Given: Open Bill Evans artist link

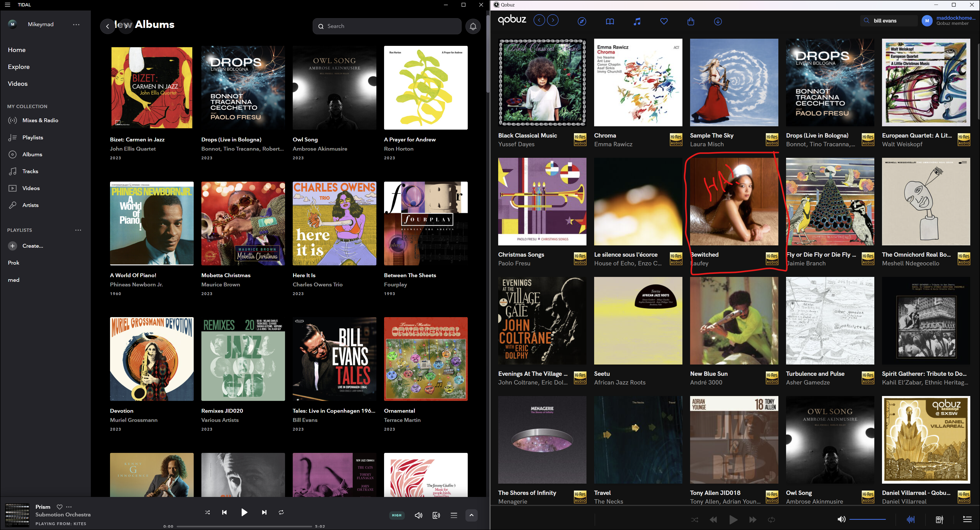Looking at the screenshot, I should tap(305, 420).
